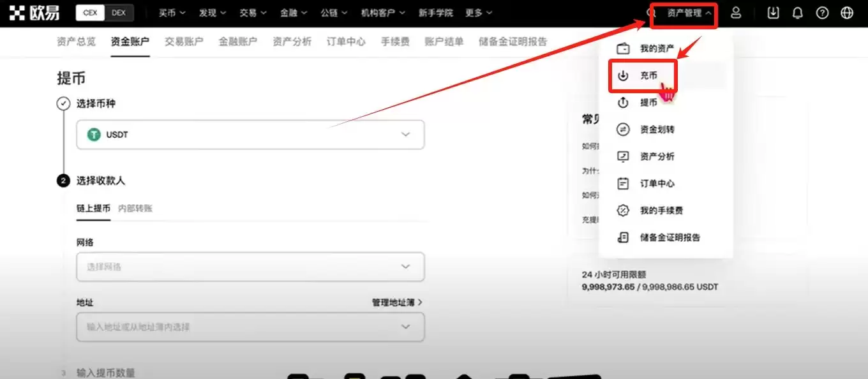Click the 充币 deposit icon in the menu
This screenshot has height=379, width=868.
pyautogui.click(x=622, y=75)
